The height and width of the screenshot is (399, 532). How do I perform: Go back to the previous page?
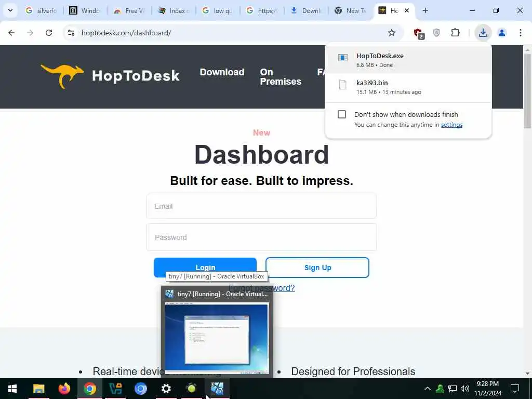pyautogui.click(x=11, y=33)
